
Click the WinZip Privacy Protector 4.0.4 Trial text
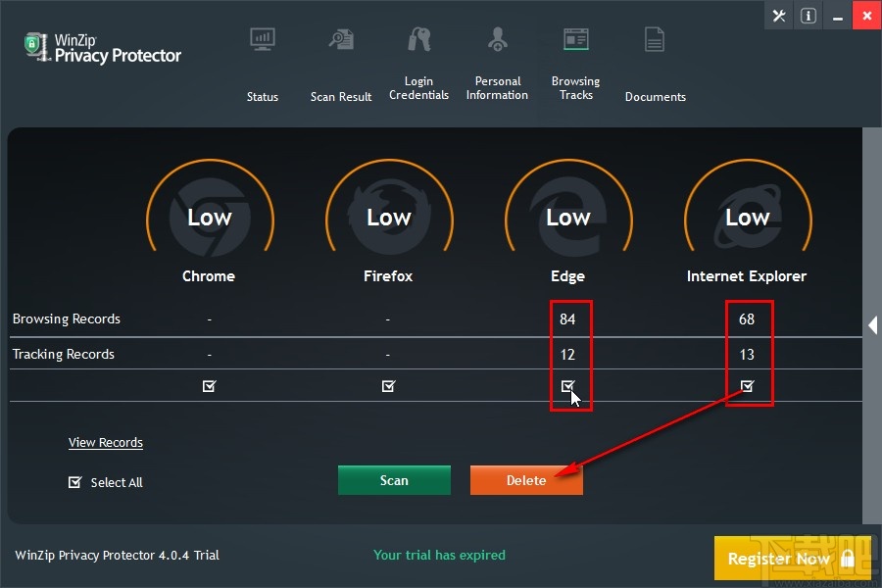point(117,555)
